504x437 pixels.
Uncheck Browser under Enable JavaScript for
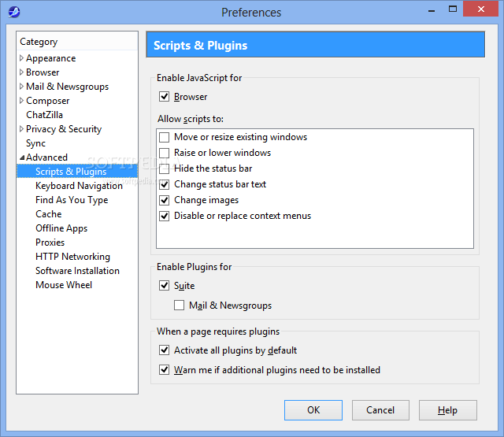[165, 96]
